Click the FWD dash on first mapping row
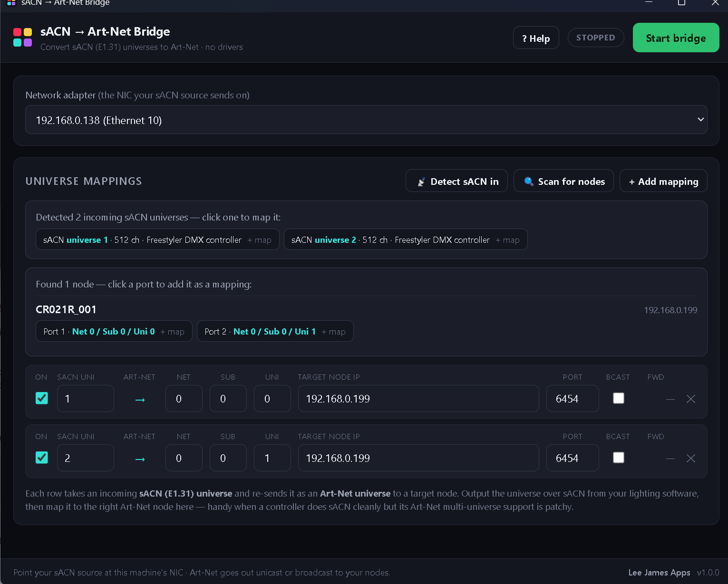The width and height of the screenshot is (728, 584). 670,399
